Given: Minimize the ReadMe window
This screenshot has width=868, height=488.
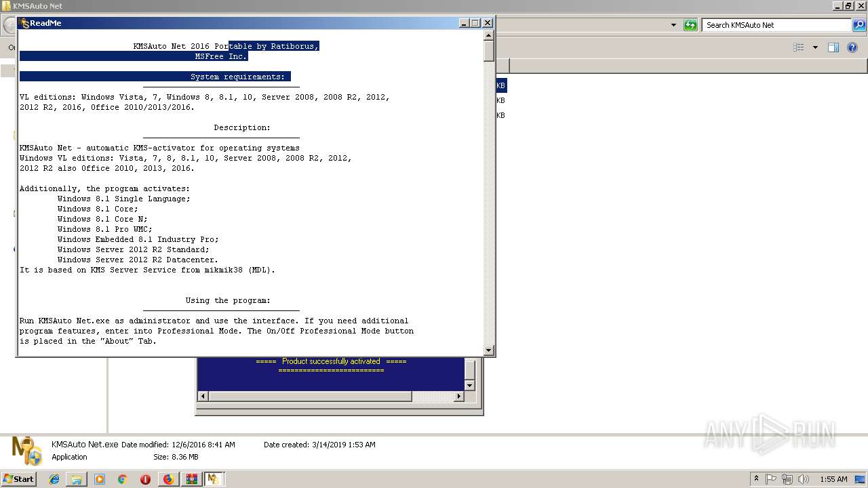Looking at the screenshot, I should click(x=464, y=23).
